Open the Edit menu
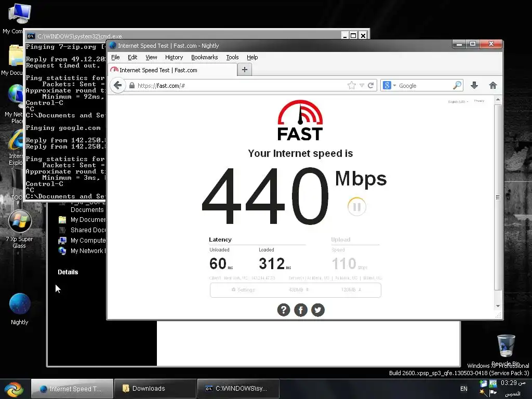This screenshot has width=532, height=399. pos(132,57)
